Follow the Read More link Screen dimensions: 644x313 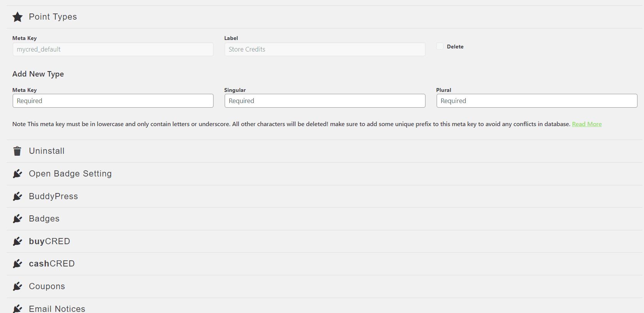pyautogui.click(x=586, y=124)
